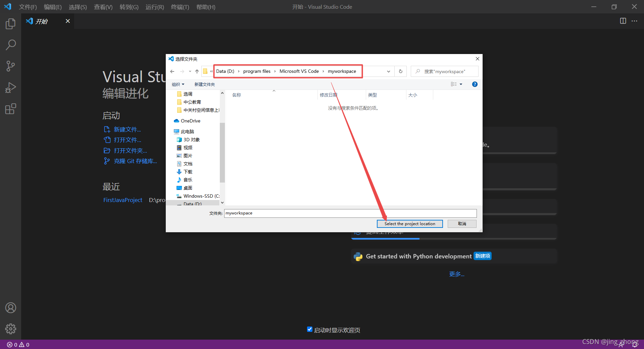Change the dialog view layout icon

pos(454,84)
